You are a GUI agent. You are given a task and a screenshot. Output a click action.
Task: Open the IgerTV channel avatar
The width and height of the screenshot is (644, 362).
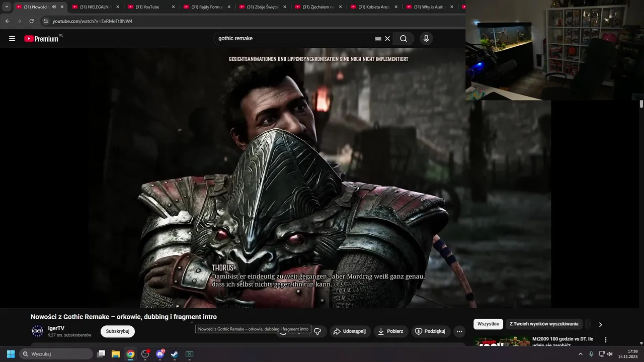click(x=38, y=331)
